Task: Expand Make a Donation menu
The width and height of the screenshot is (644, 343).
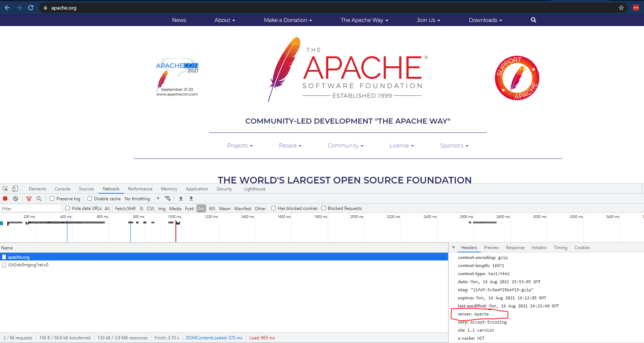Action: pos(288,20)
